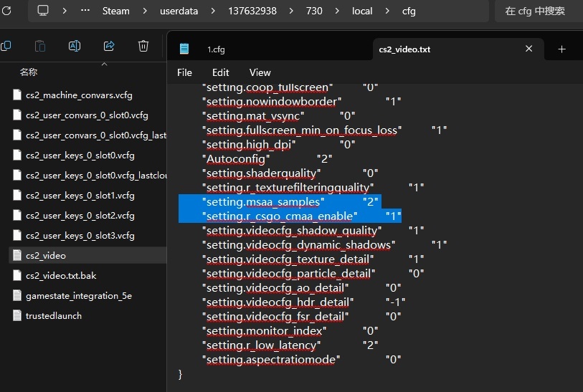Viewport: 583px width, 392px height.
Task: Click file icon of cs2_machine_convars.vcfg
Action: [x=17, y=95]
